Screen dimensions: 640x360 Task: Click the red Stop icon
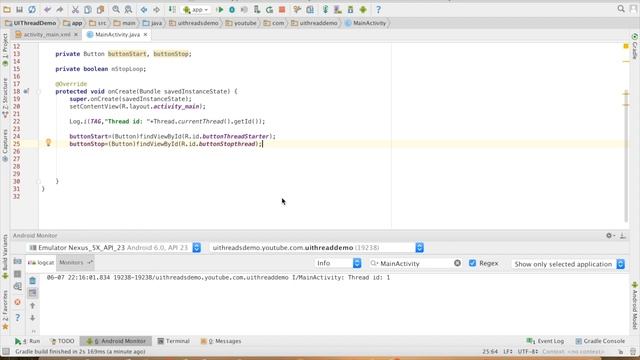(282, 9)
